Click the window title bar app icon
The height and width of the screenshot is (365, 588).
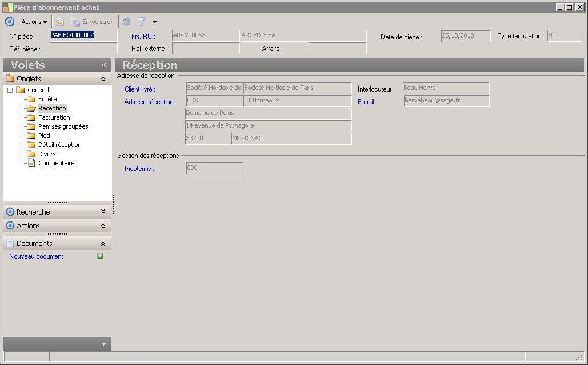pyautogui.click(x=7, y=7)
